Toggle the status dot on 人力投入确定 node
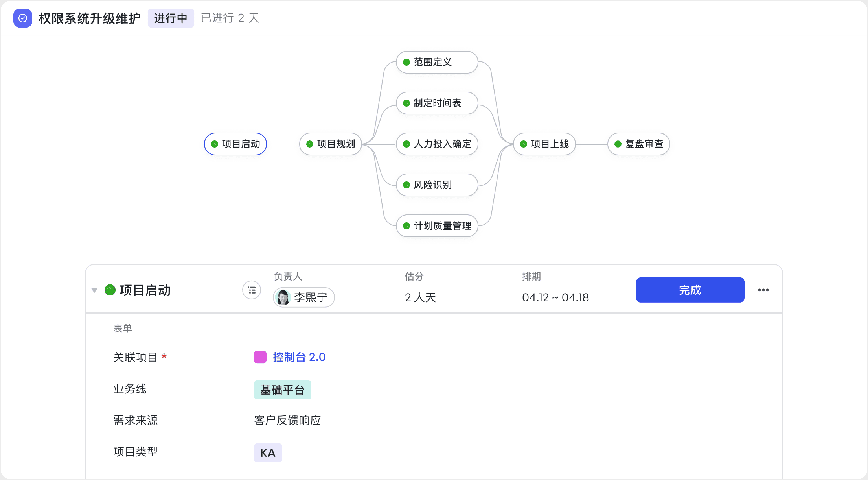 pyautogui.click(x=406, y=144)
